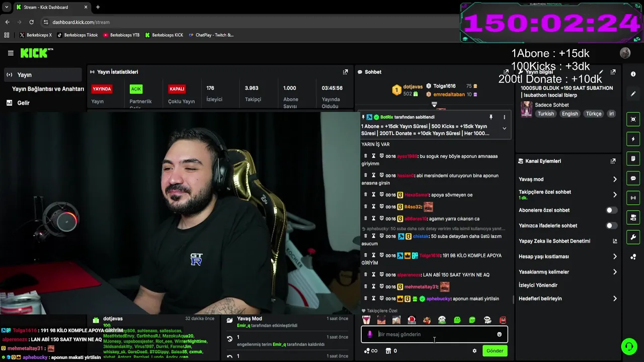Click the video camera icon in right sidebar
644x362 pixels.
(633, 217)
